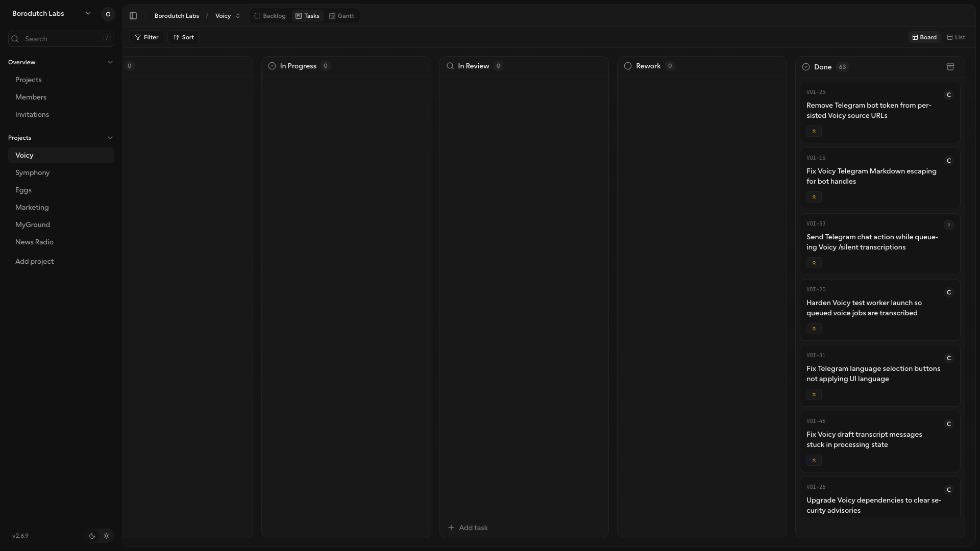980x551 pixels.
Task: Click the version label v2.6.9
Action: (20, 536)
